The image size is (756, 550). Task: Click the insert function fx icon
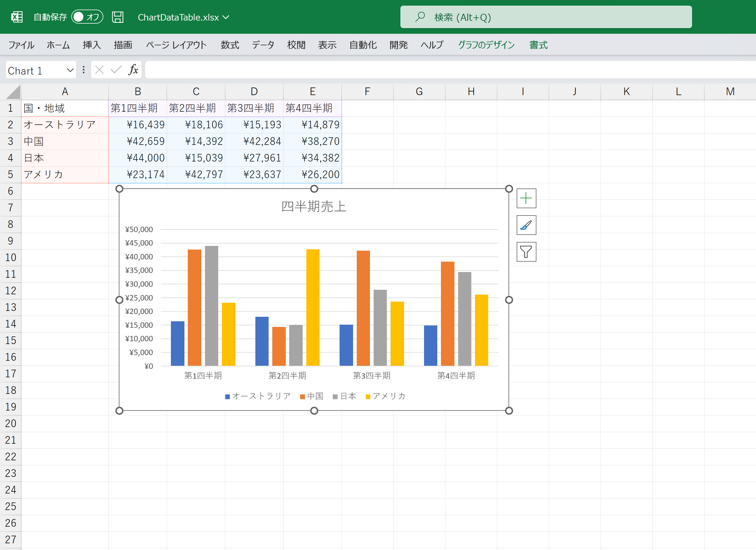coord(133,70)
